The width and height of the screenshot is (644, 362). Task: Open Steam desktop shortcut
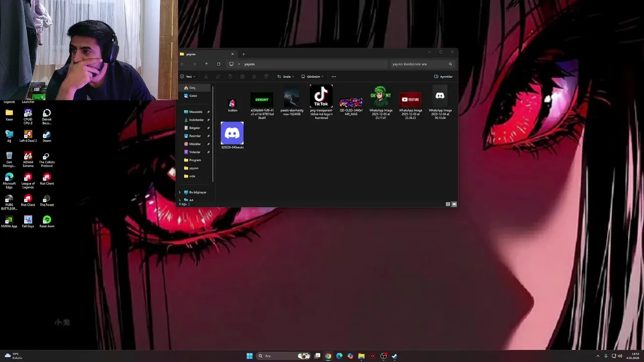point(47,136)
